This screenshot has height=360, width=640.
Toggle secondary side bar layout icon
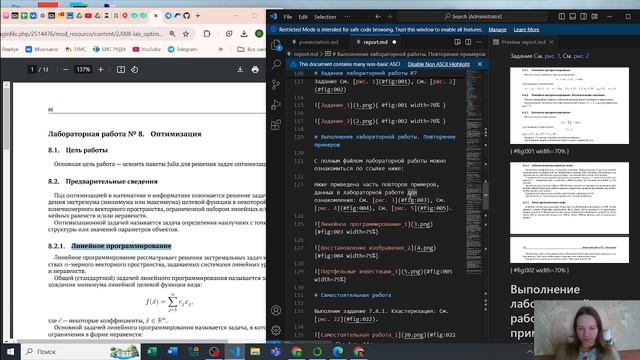pyautogui.click(x=584, y=16)
